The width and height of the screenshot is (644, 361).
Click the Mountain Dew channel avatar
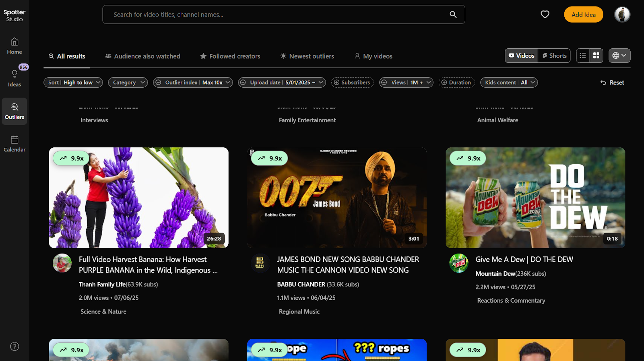coord(459,263)
